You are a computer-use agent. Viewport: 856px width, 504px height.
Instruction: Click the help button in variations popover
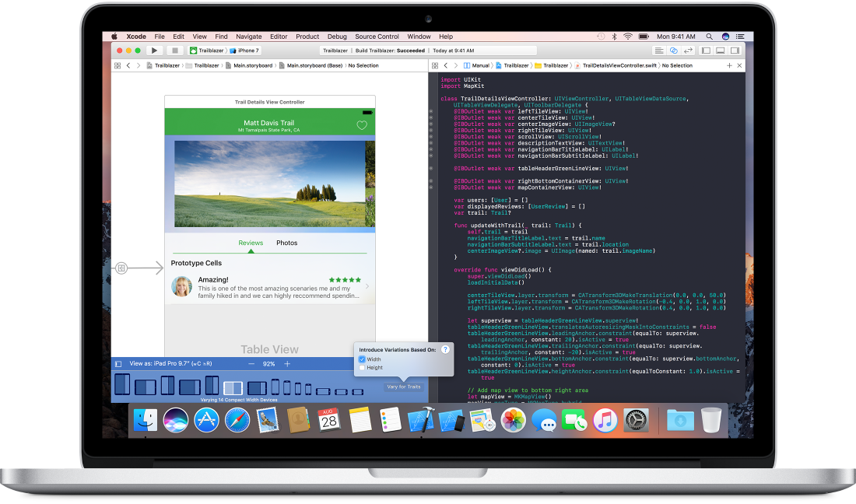(x=445, y=350)
